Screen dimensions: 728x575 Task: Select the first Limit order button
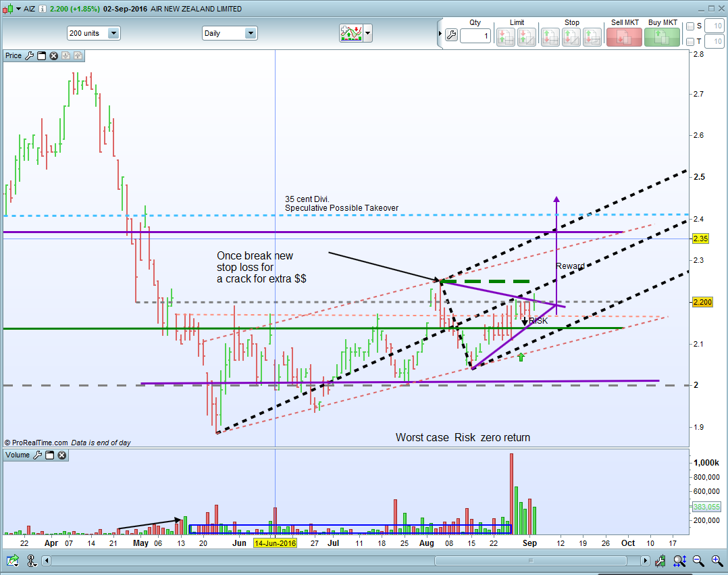(x=506, y=37)
